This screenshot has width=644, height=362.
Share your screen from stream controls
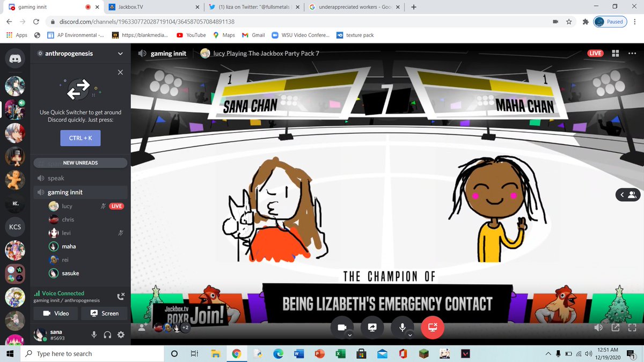point(372,327)
